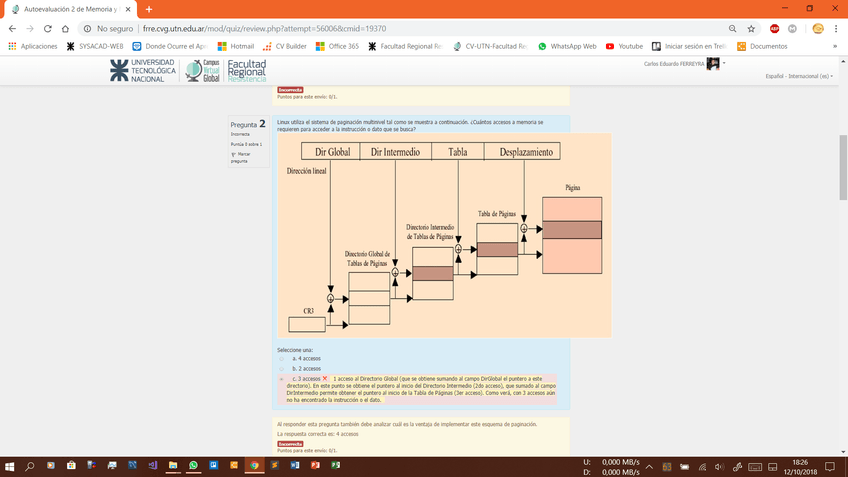Viewport: 848px width, 477px height.
Task: Open Chrome's three-dot menu
Action: pyautogui.click(x=836, y=29)
